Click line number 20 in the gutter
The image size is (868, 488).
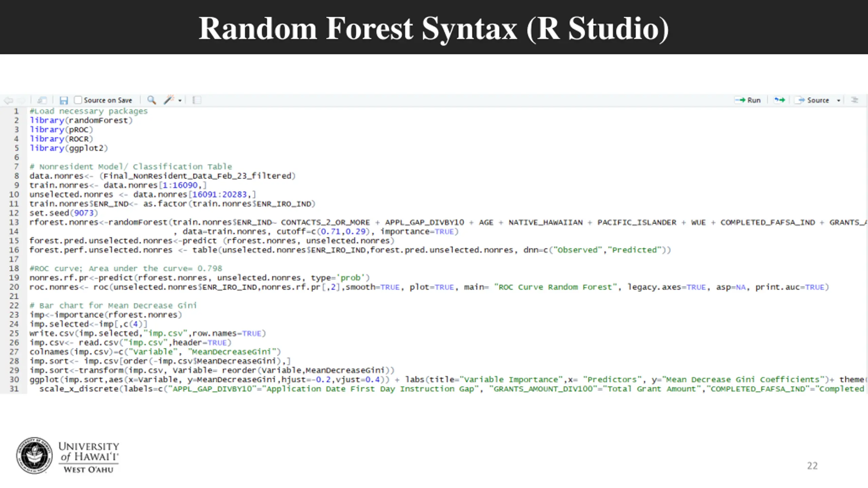coord(14,287)
